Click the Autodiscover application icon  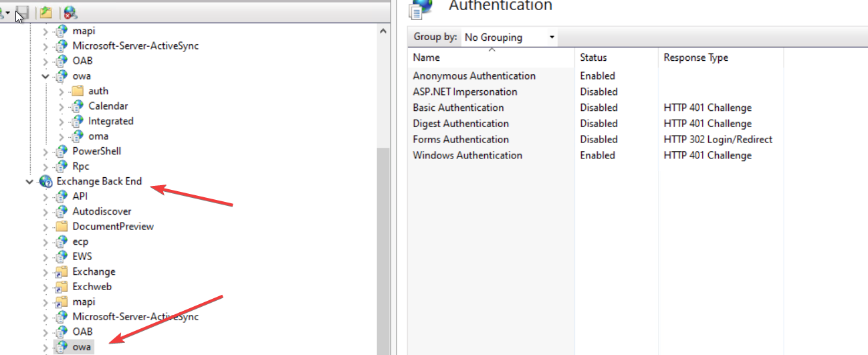pyautogui.click(x=62, y=211)
